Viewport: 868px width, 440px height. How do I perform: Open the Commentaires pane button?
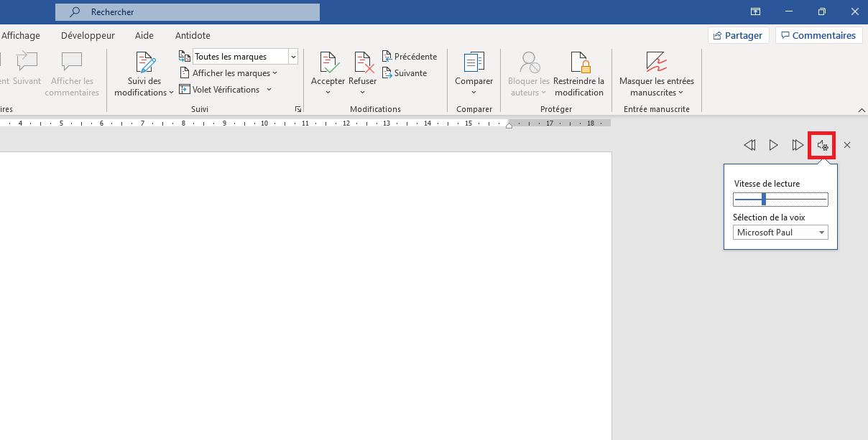(x=819, y=35)
